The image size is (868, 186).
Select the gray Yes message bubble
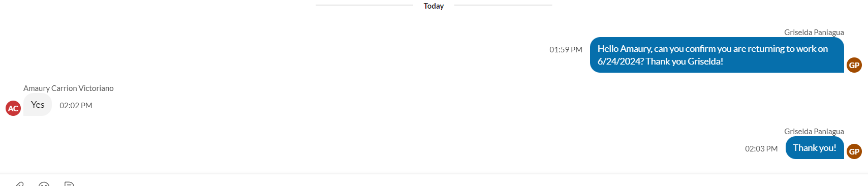pos(38,105)
